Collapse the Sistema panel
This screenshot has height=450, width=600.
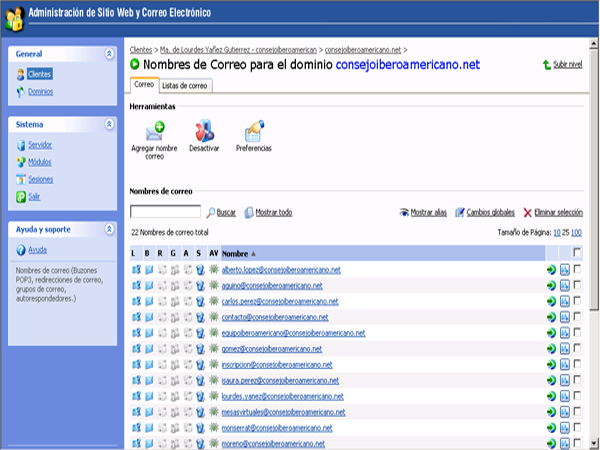point(109,124)
